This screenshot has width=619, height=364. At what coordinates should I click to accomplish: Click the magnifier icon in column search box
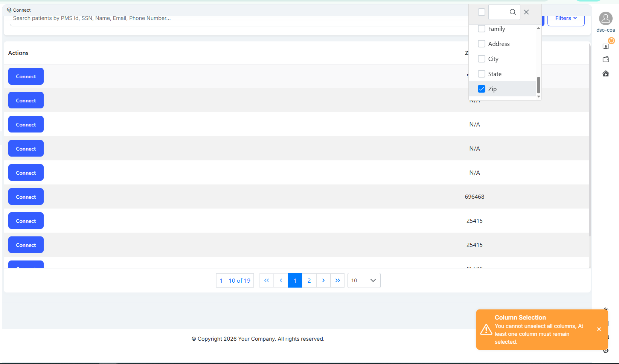click(512, 12)
